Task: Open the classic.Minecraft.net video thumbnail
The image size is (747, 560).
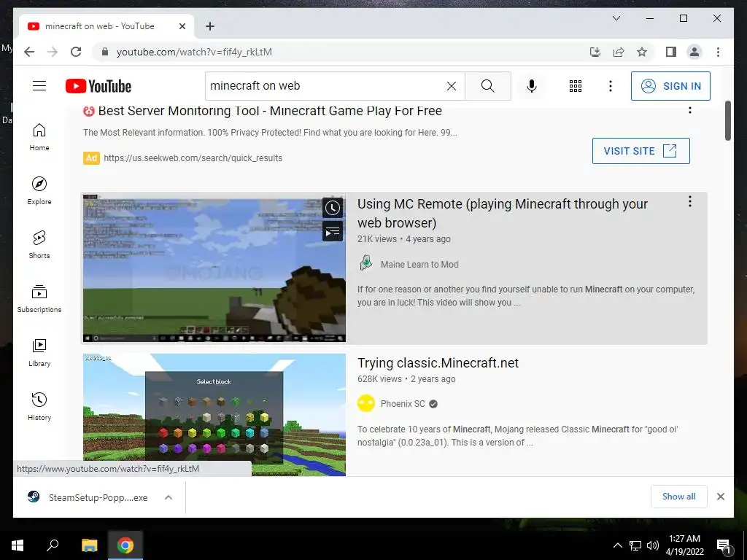Action: (x=214, y=414)
